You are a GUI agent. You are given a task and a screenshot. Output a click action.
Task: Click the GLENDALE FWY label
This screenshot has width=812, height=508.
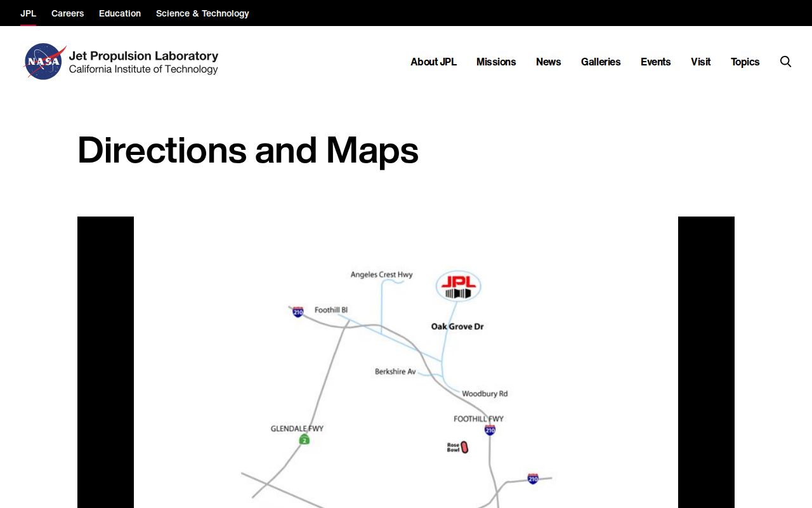tap(297, 429)
